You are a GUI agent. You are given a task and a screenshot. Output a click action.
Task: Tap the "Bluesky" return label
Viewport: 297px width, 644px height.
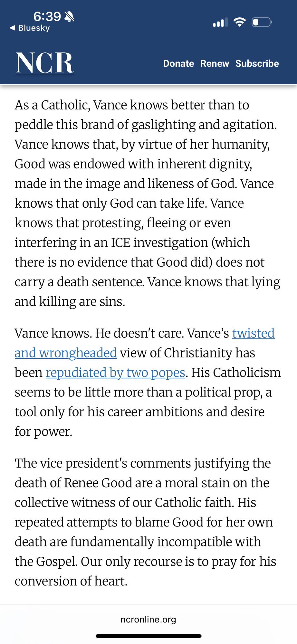34,28
